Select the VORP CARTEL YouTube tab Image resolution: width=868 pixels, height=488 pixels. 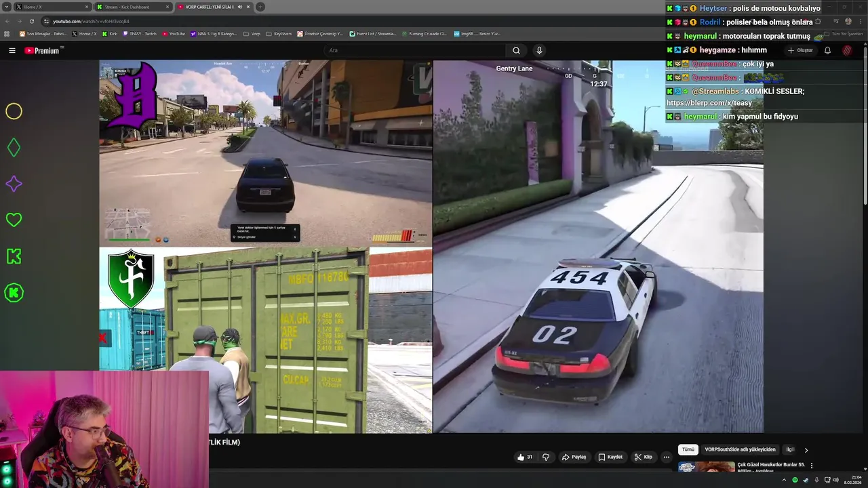coord(214,7)
